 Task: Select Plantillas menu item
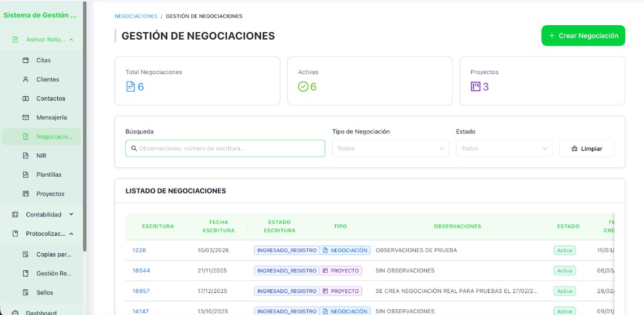(x=42, y=175)
